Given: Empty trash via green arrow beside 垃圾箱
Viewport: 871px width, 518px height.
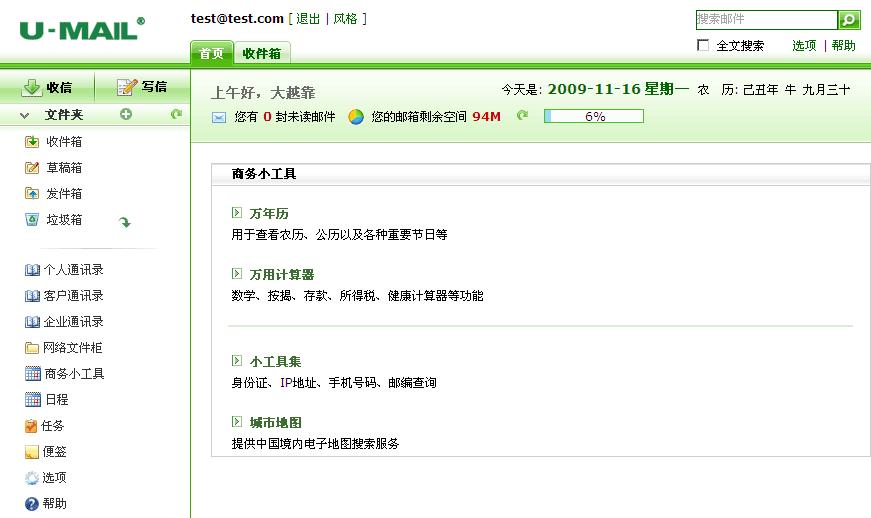Looking at the screenshot, I should coord(125,222).
